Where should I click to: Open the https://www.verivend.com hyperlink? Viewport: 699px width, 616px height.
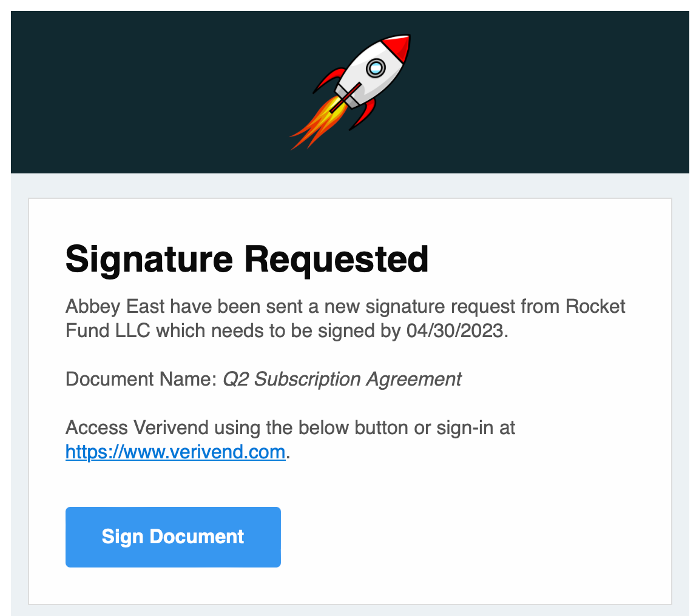pos(175,452)
